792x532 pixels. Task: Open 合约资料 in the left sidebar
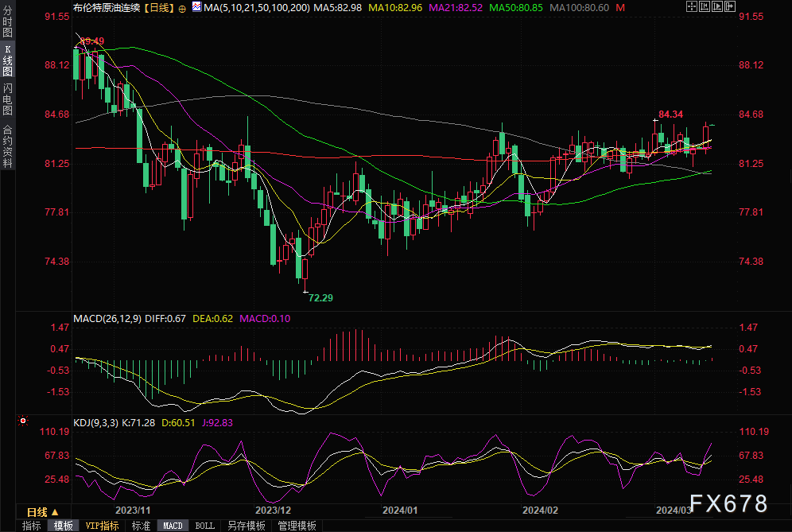pos(8,146)
